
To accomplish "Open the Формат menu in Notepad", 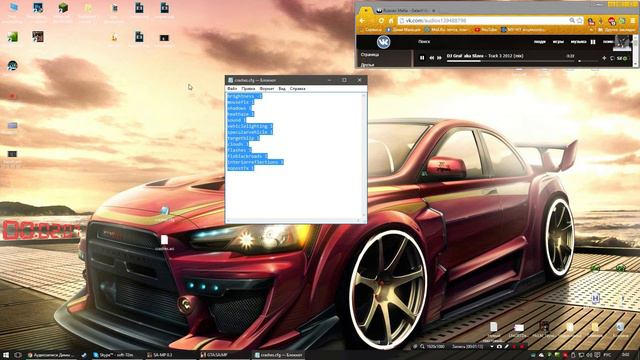I will 267,89.
